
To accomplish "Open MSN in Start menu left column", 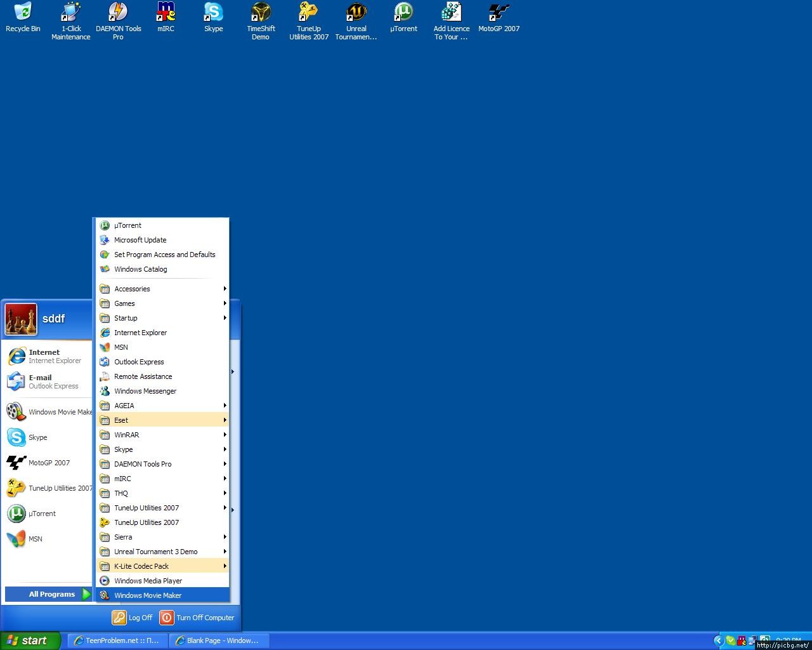I will [49, 539].
